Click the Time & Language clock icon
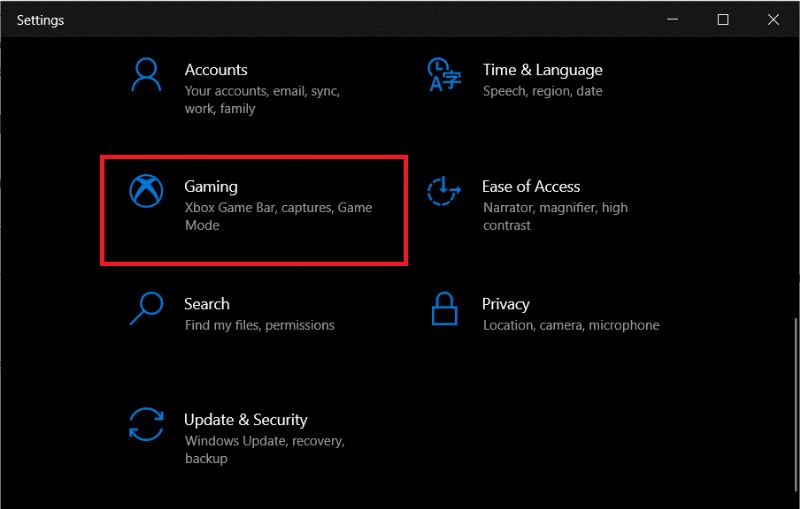This screenshot has width=800, height=509. [x=443, y=74]
